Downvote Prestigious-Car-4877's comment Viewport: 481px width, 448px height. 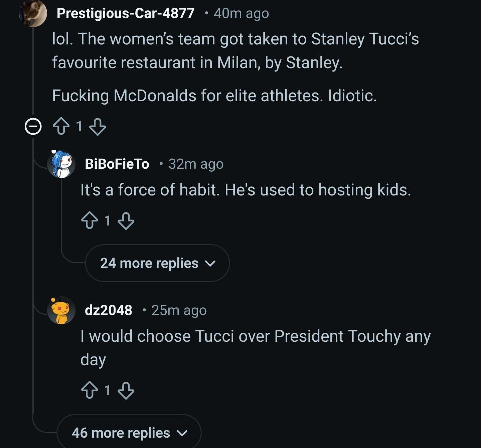98,127
